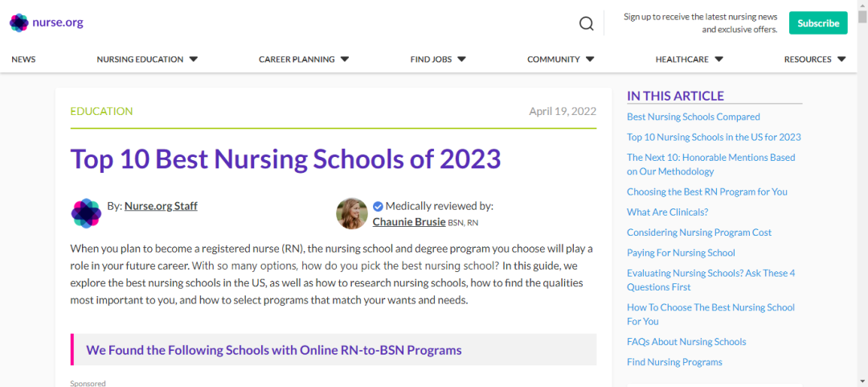Expand the Community menu arrow
Image resolution: width=868 pixels, height=387 pixels.
point(590,59)
